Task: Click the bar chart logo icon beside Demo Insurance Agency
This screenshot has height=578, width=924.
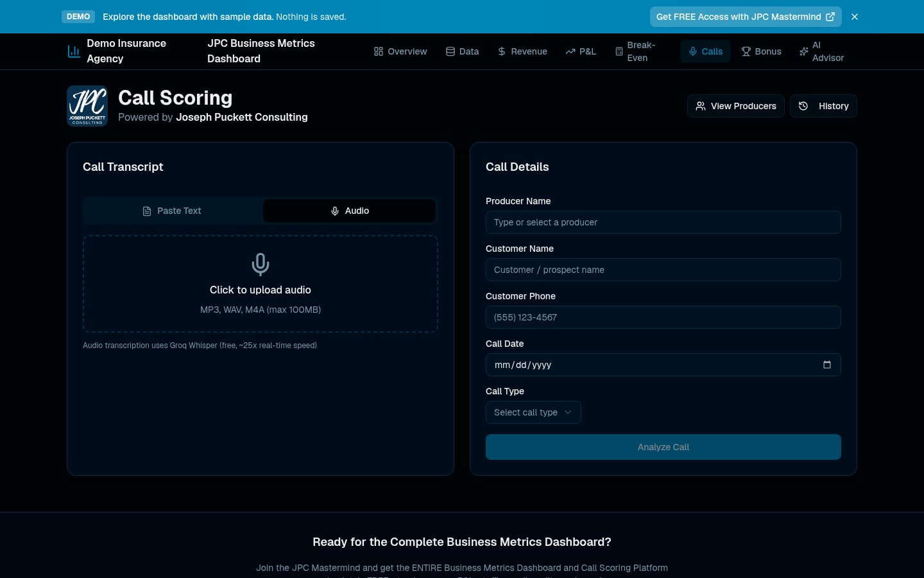Action: pyautogui.click(x=74, y=51)
